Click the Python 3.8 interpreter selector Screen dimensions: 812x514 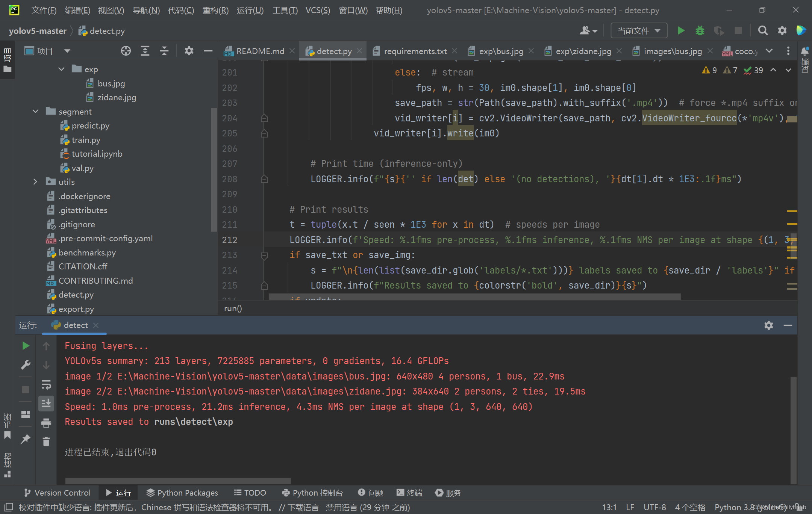[x=750, y=507]
